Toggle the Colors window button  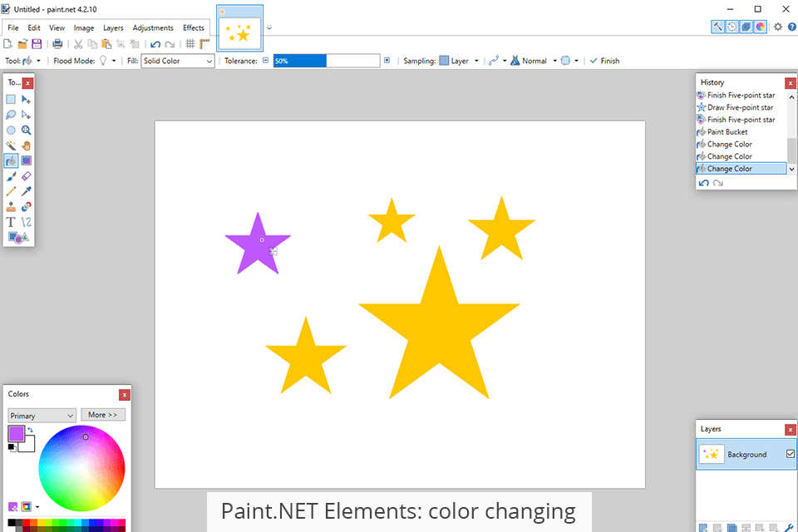(x=761, y=27)
